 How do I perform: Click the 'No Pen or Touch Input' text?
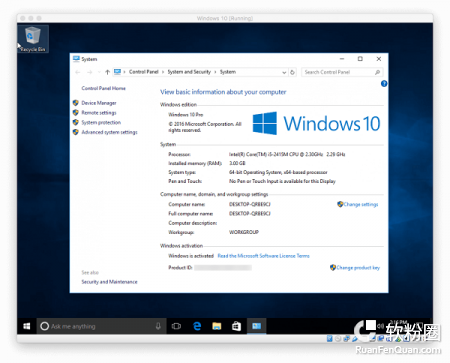[x=282, y=181]
